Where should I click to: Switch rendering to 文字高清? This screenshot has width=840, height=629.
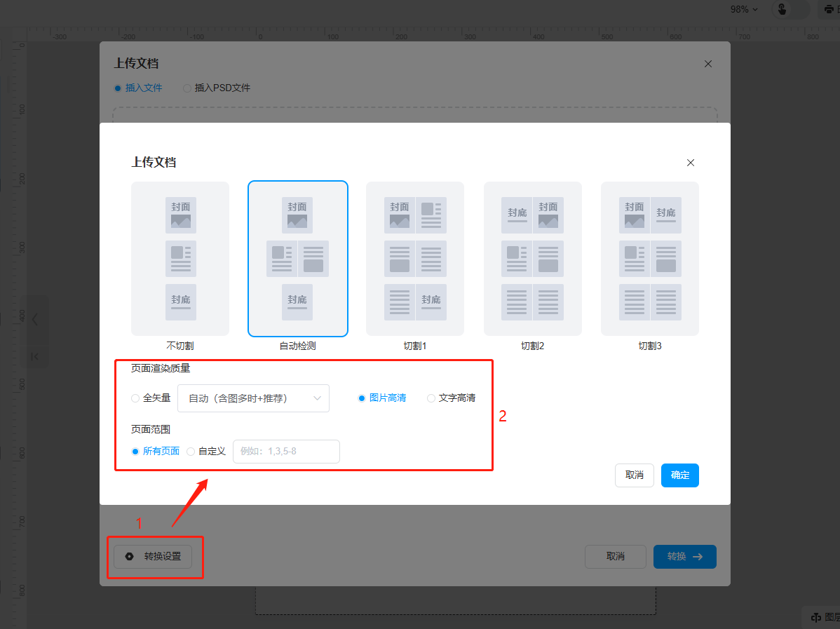[431, 398]
